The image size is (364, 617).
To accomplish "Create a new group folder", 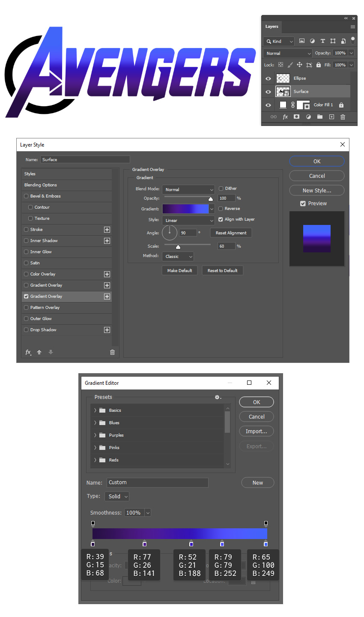I will pyautogui.click(x=319, y=117).
